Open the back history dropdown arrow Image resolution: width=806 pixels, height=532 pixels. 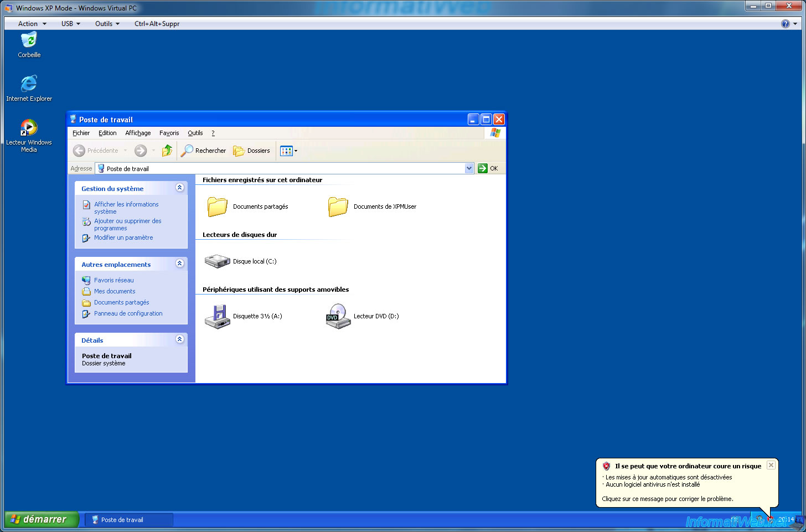[126, 151]
